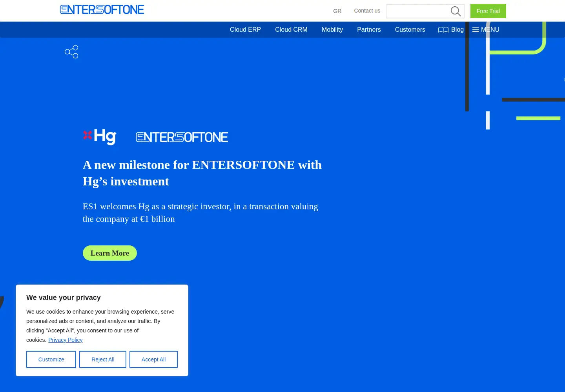Image resolution: width=565 pixels, height=392 pixels.
Task: Open the Cloud CRM menu
Action: point(291,30)
